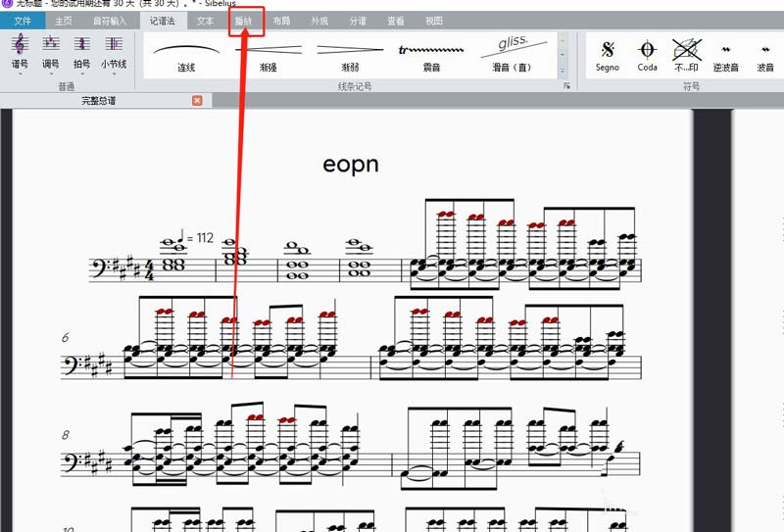Select the 4/4 time signature in the score
Viewport: 784px width, 532px height.
(x=150, y=269)
